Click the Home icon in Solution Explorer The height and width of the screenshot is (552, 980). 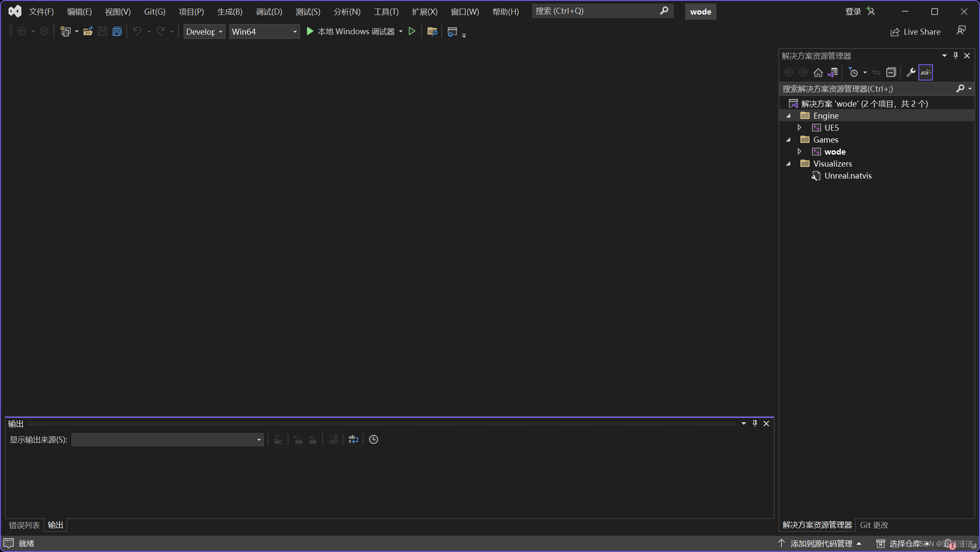click(818, 72)
